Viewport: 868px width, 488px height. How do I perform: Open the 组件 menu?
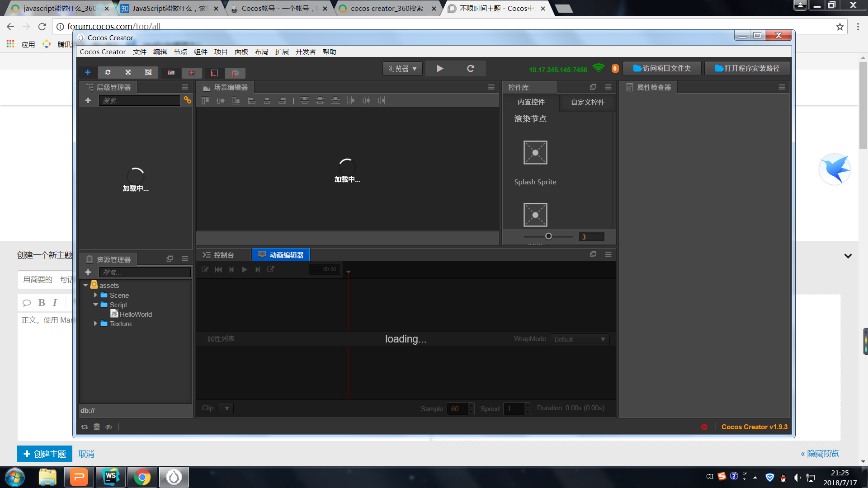200,52
